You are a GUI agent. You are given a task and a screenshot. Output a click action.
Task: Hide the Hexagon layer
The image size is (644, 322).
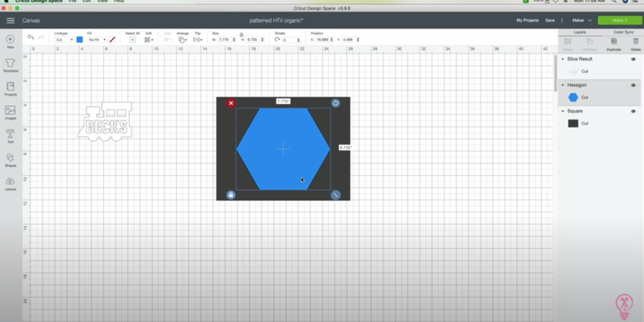click(x=633, y=85)
